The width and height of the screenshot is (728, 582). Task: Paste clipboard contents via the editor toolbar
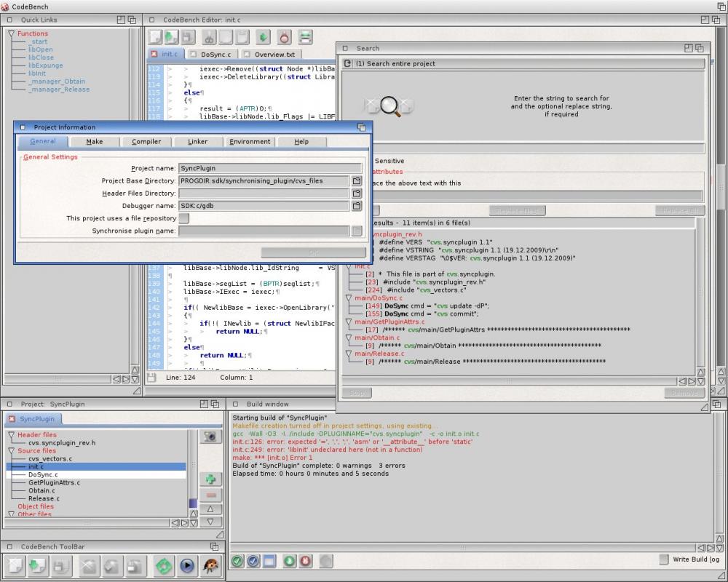pos(241,38)
